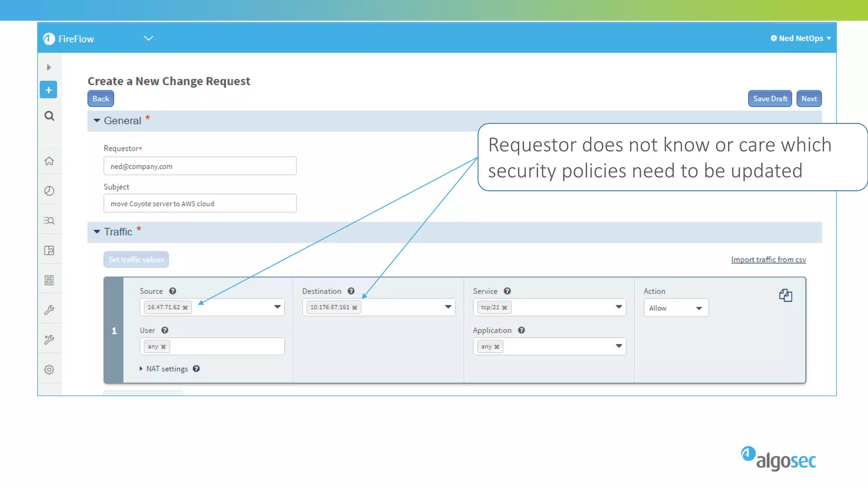Image resolution: width=868 pixels, height=488 pixels.
Task: Open the list document sidebar icon
Action: (x=49, y=280)
